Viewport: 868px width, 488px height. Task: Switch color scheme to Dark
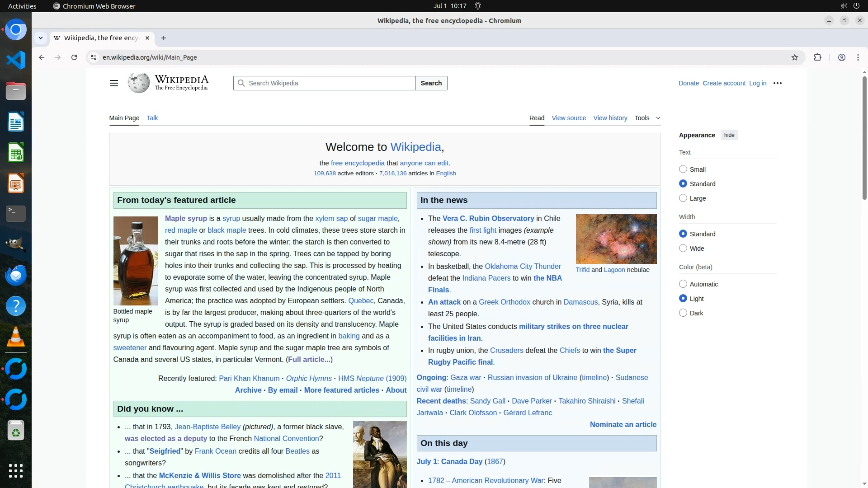(x=683, y=313)
